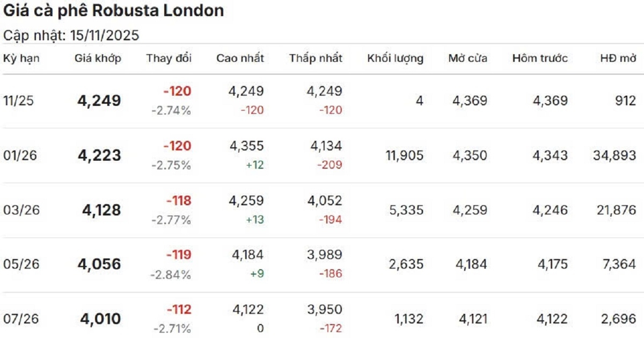
Task: Select the 4,223 matched price
Action: 99,156
